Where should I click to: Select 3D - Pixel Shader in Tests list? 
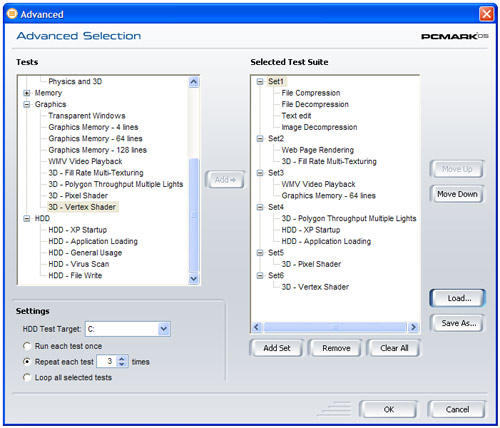[x=78, y=196]
